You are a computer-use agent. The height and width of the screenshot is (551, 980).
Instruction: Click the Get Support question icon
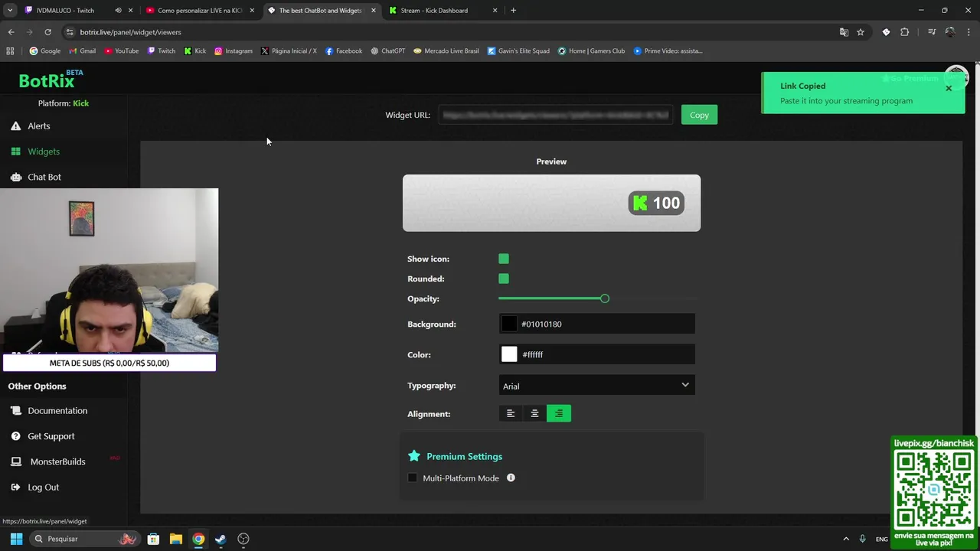click(x=15, y=436)
